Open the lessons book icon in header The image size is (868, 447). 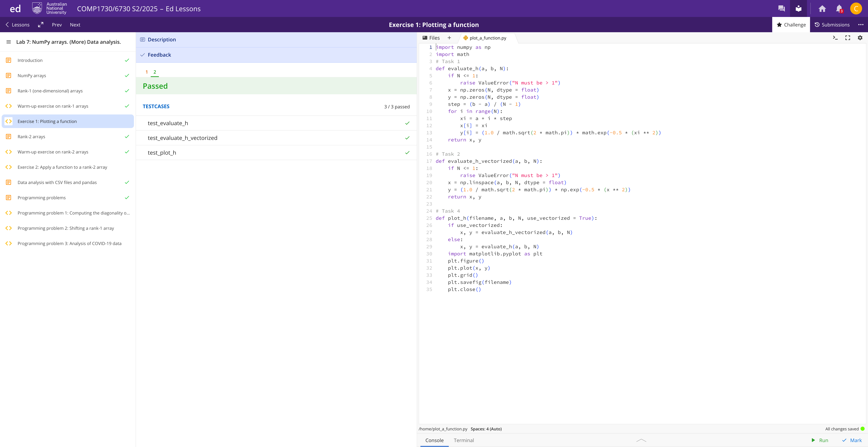[x=798, y=9]
